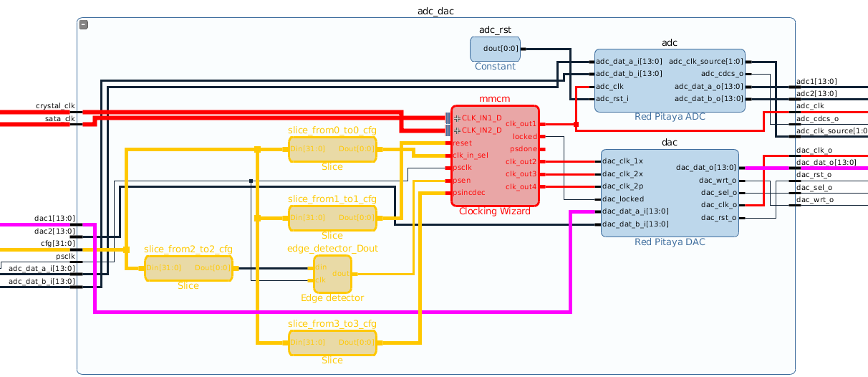
Task: Select the edge_detector_Dout block
Action: (x=332, y=274)
